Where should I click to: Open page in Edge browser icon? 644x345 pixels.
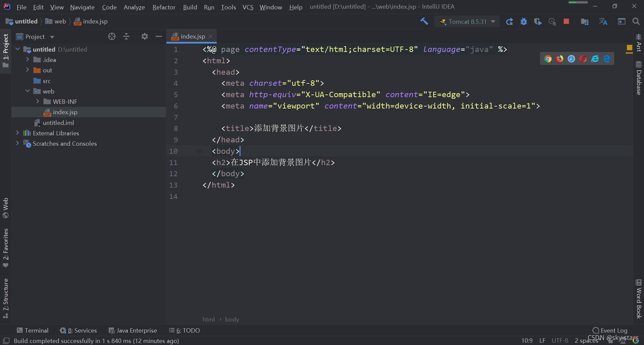point(607,59)
